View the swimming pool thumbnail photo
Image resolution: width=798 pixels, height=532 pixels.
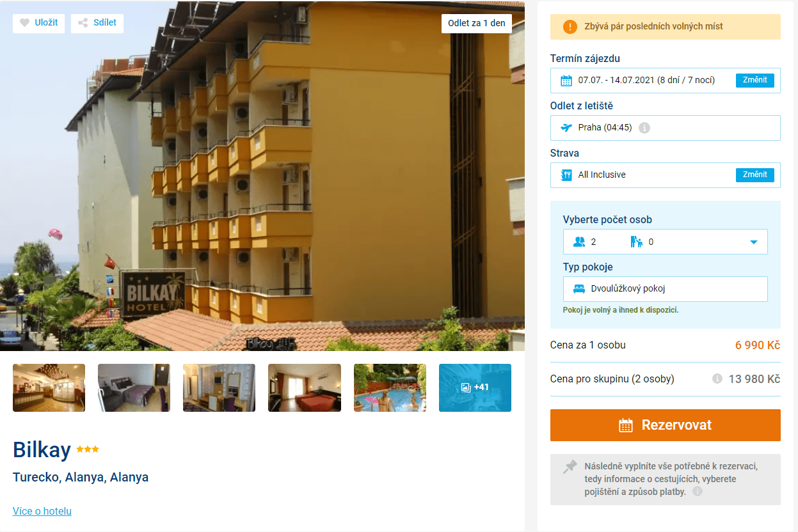390,387
